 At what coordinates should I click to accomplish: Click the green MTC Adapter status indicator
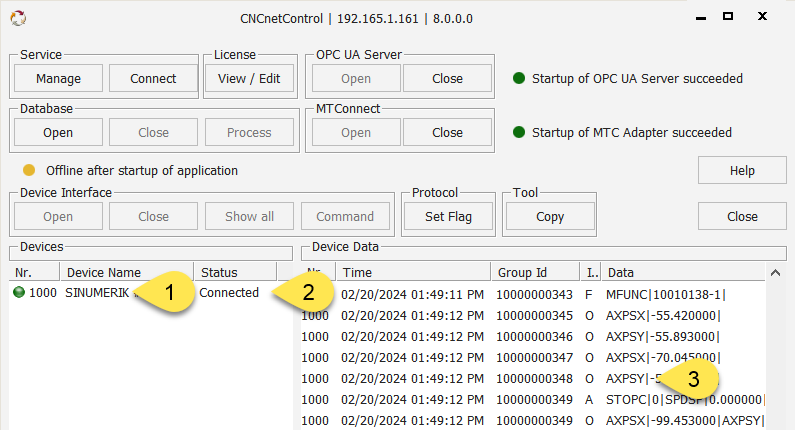click(519, 132)
